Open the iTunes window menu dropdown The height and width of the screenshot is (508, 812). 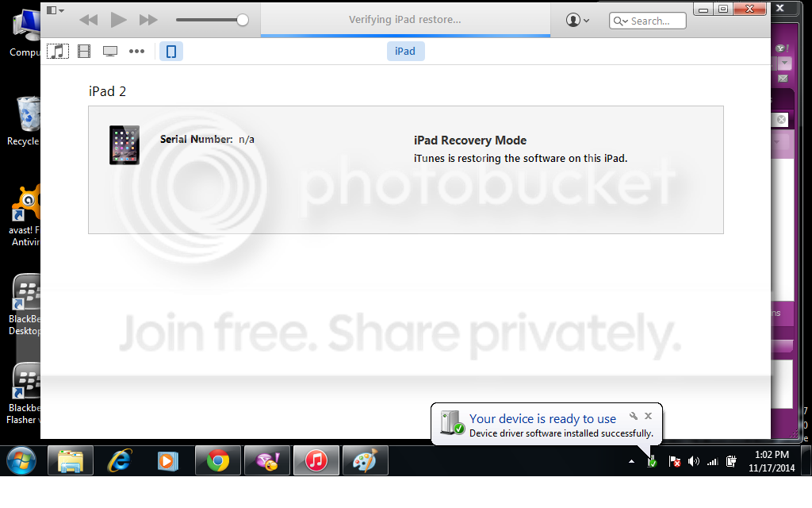tap(56, 10)
